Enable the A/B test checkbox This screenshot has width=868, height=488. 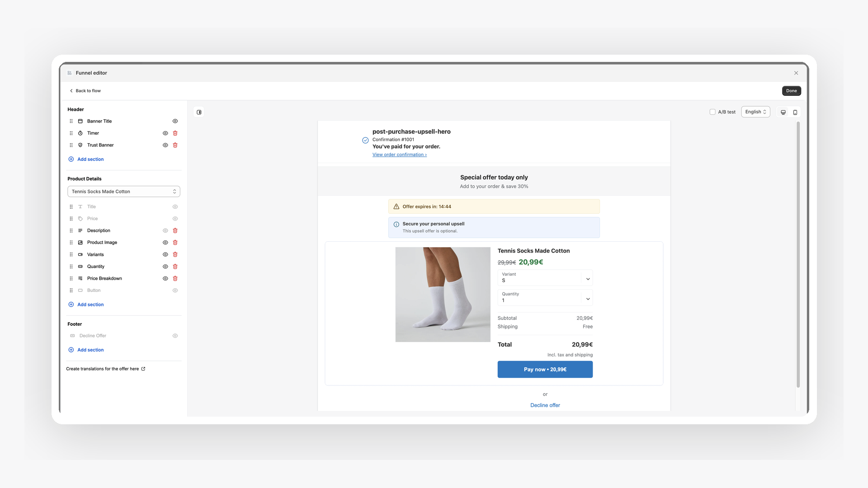coord(712,112)
